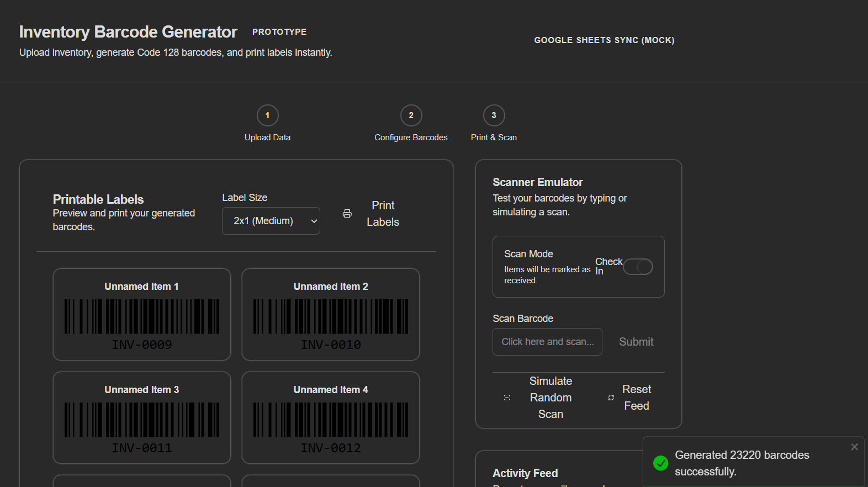
Task: Click the Reset Feed refresh icon
Action: coord(611,398)
